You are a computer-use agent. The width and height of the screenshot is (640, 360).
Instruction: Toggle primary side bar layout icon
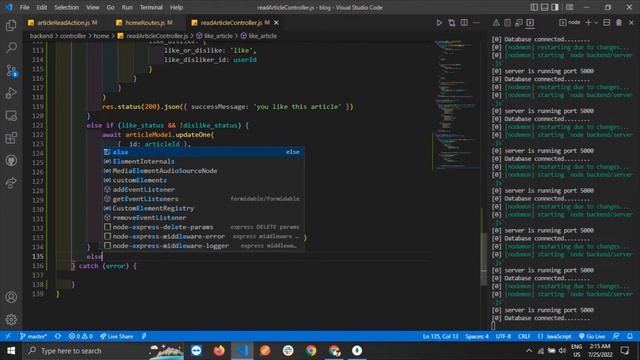tap(534, 7)
